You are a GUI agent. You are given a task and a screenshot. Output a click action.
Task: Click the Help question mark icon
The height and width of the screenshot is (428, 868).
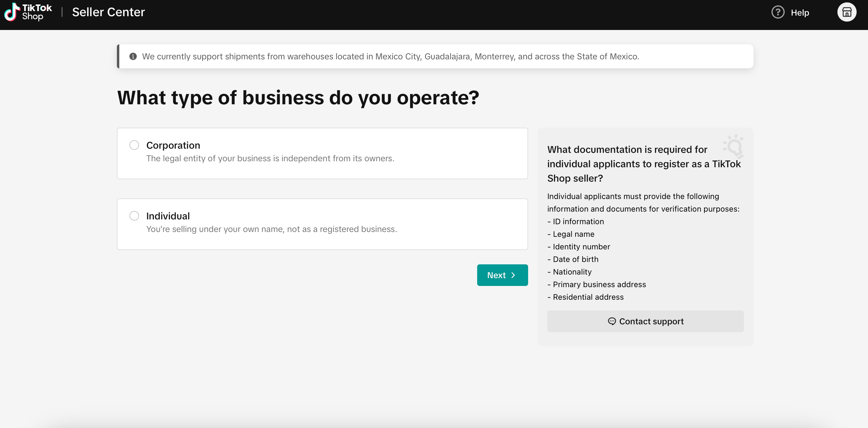(x=778, y=13)
